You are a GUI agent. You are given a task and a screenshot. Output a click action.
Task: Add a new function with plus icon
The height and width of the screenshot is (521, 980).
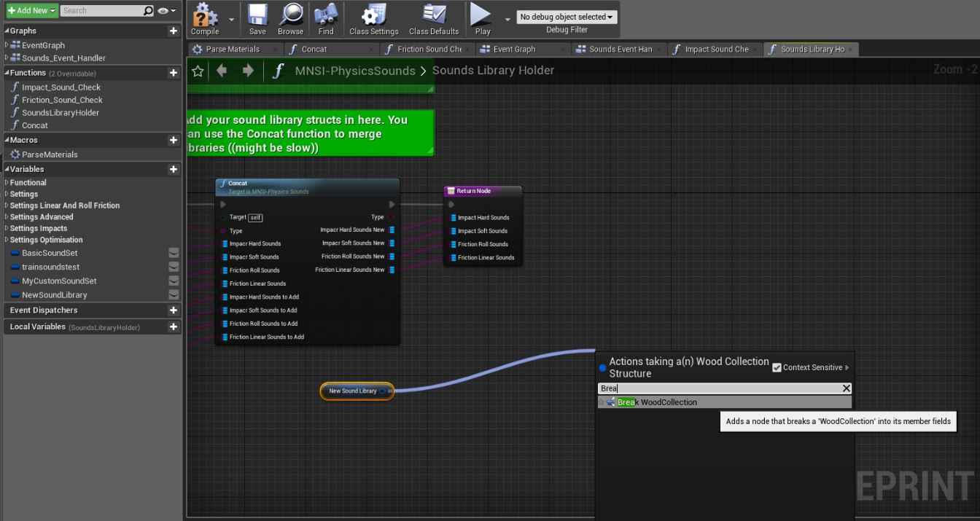pyautogui.click(x=174, y=73)
